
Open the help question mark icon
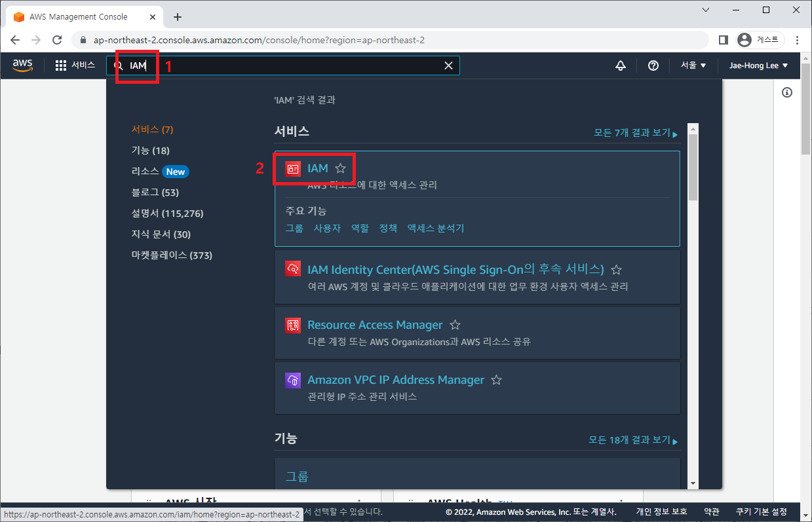pos(653,65)
